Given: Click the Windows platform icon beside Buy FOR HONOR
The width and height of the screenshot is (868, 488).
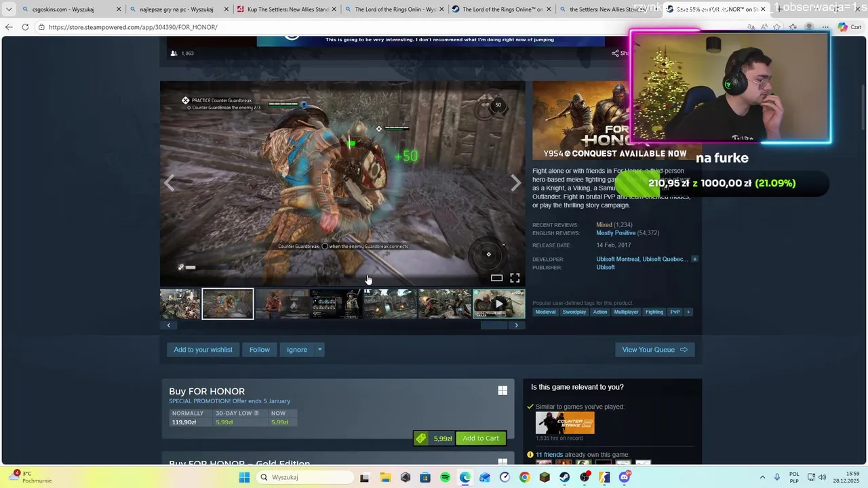Looking at the screenshot, I should point(502,390).
